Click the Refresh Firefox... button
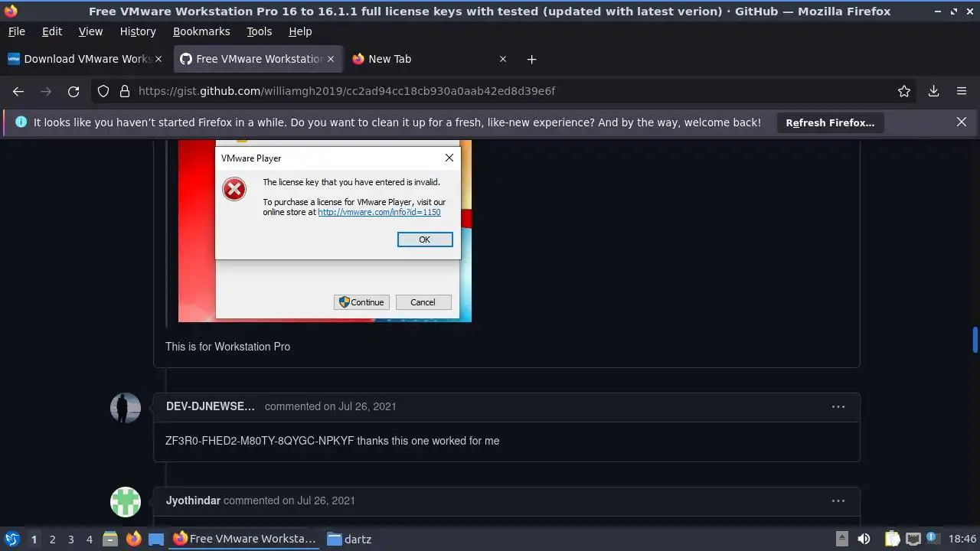The width and height of the screenshot is (980, 551). pos(830,122)
